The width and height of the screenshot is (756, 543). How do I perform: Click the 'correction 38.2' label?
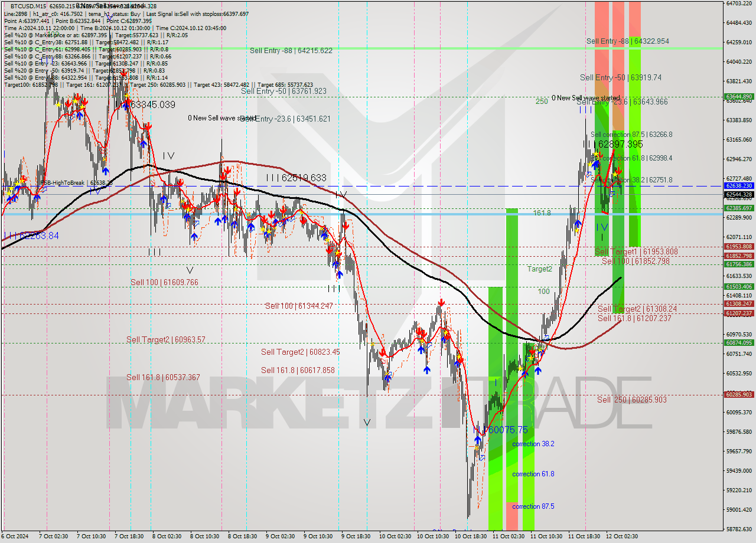533,444
